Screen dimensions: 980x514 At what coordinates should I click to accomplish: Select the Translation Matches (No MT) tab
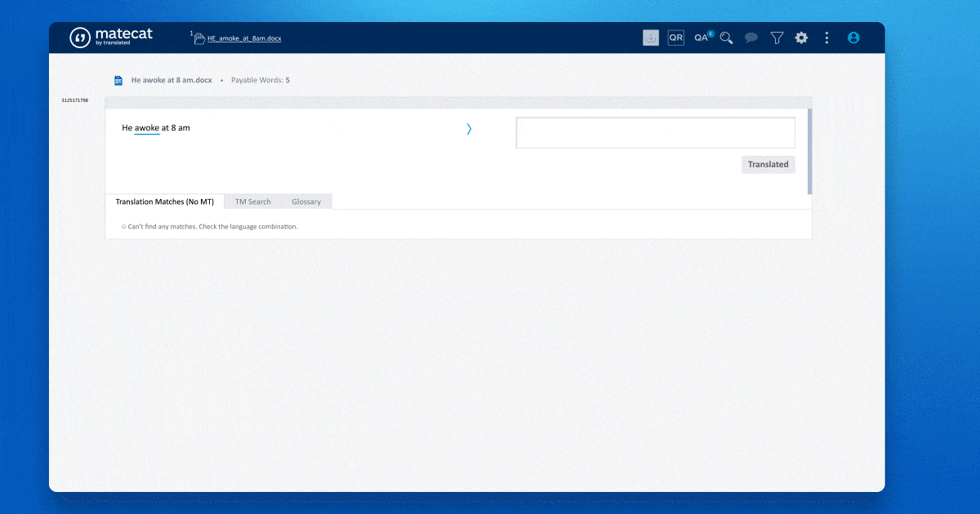164,202
